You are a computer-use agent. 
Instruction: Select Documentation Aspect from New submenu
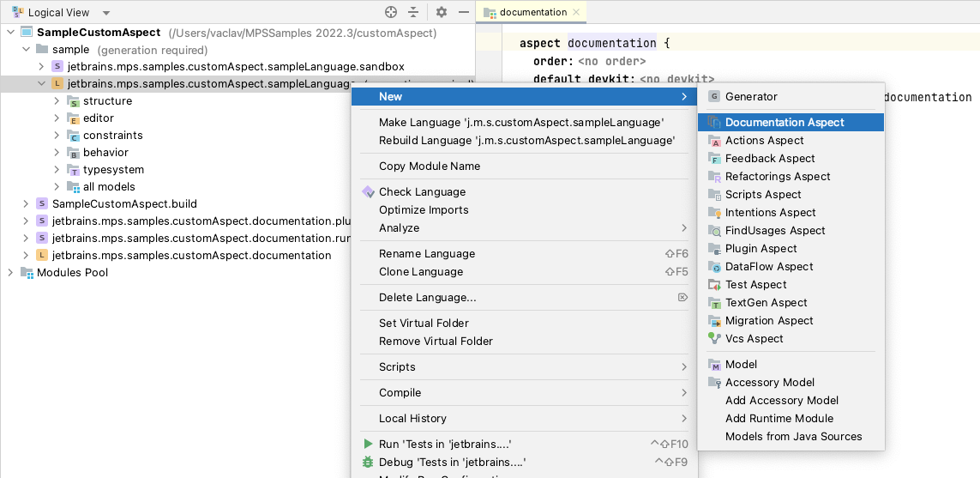pyautogui.click(x=785, y=123)
